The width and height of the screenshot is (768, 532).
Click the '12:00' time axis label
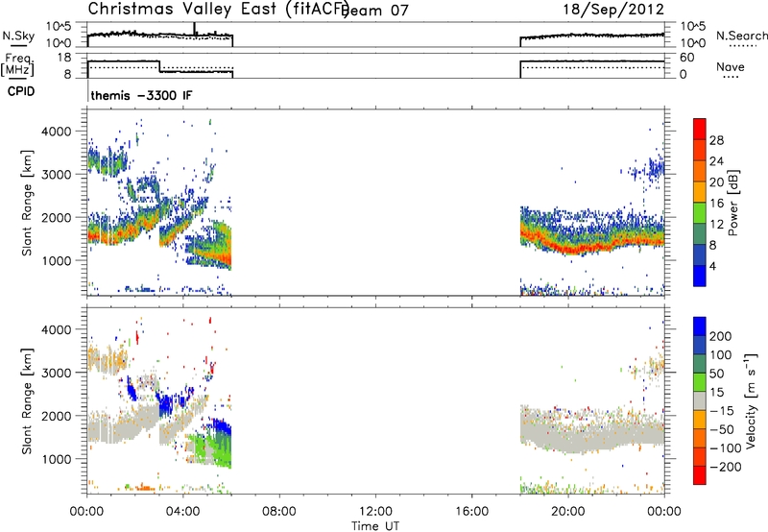tap(375, 512)
